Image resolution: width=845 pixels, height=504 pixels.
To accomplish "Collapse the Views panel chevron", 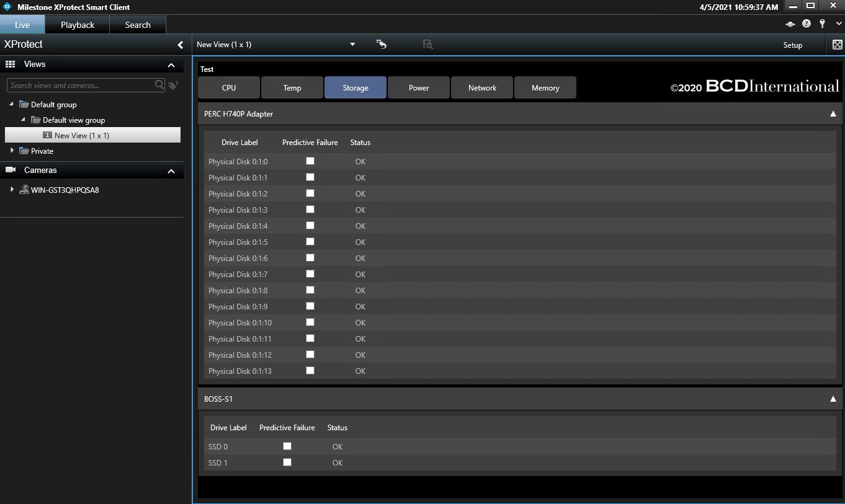I will coord(171,65).
